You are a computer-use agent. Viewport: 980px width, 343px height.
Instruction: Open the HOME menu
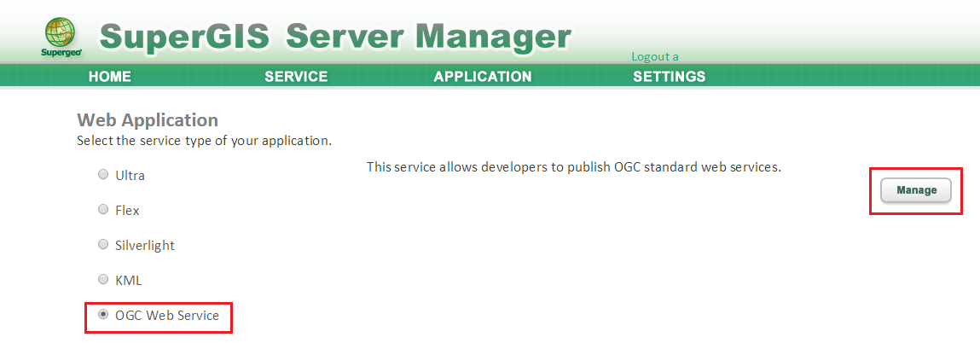110,76
